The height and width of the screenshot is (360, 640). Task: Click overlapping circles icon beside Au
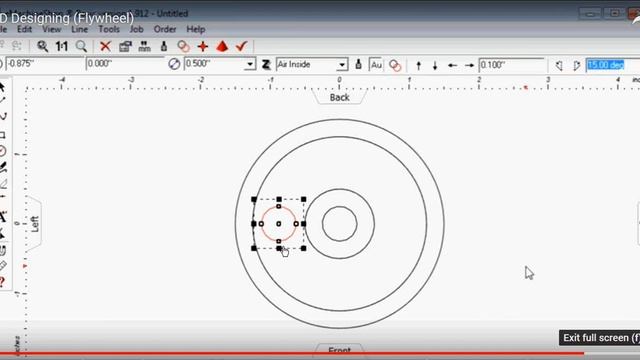[x=395, y=65]
